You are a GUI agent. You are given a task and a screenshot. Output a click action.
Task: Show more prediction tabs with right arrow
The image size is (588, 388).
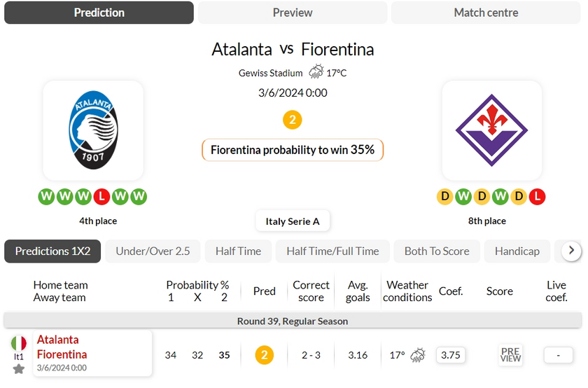pyautogui.click(x=571, y=250)
